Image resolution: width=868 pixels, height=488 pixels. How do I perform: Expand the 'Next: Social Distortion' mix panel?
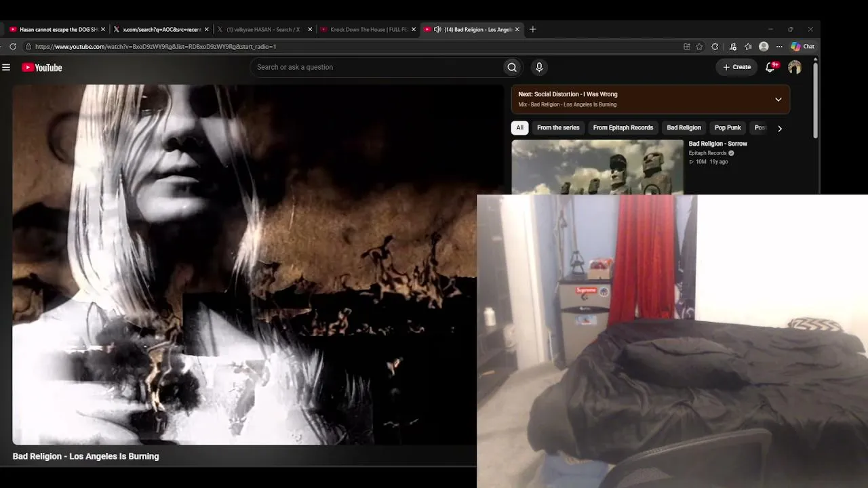(x=778, y=100)
